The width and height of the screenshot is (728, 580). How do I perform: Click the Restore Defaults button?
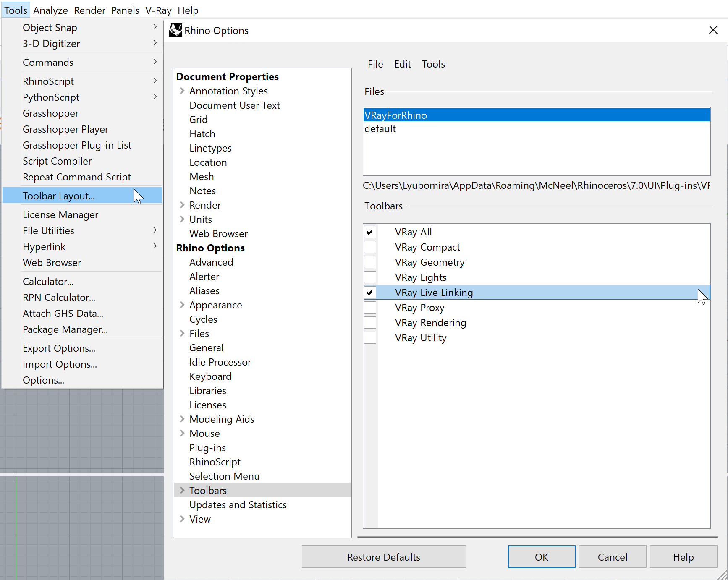[384, 557]
